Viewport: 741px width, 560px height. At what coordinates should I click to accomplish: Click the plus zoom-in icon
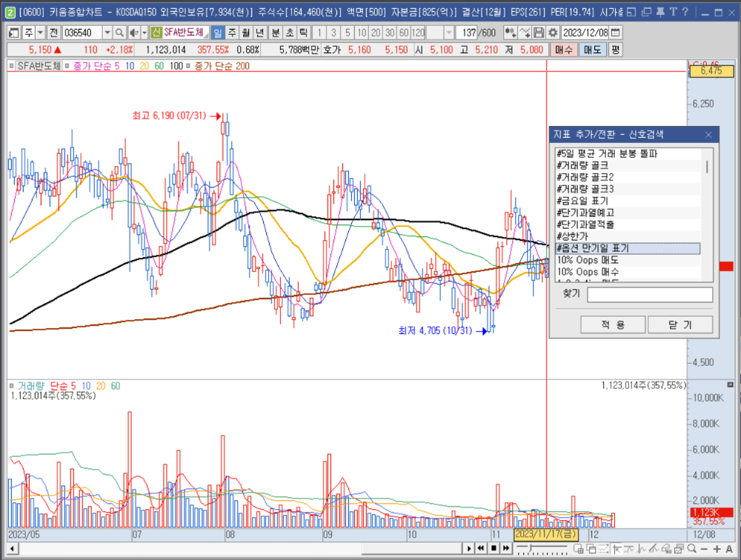coord(717,549)
